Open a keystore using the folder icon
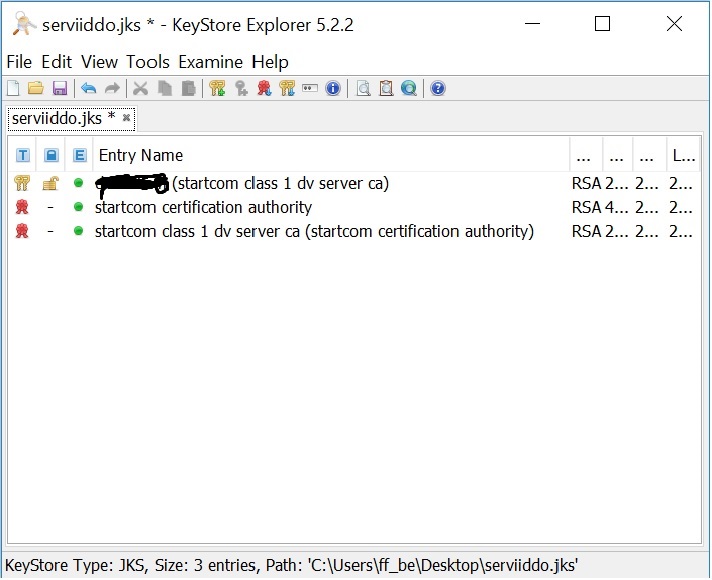712x580 pixels. [x=36, y=89]
